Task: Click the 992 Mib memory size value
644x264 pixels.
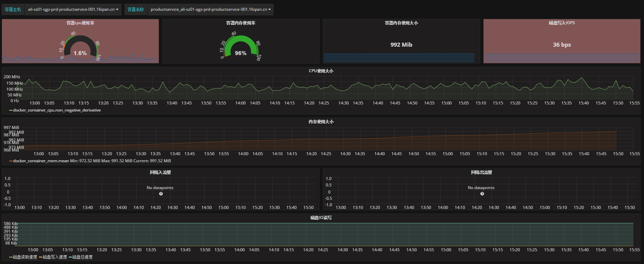Action: 401,45
